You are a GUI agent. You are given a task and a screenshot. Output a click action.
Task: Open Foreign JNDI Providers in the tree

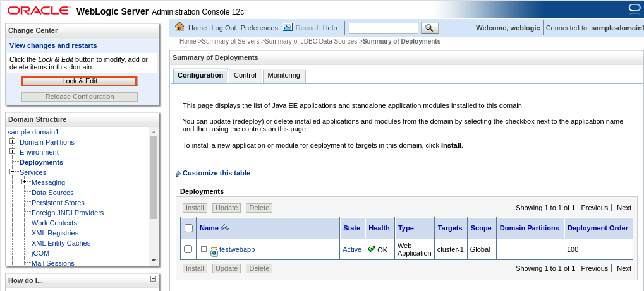[x=68, y=213]
